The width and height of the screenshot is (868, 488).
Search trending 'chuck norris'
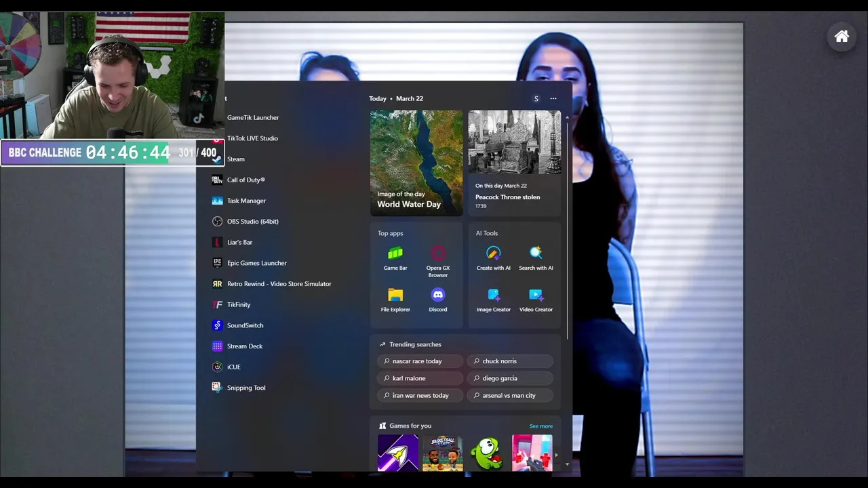click(x=511, y=361)
